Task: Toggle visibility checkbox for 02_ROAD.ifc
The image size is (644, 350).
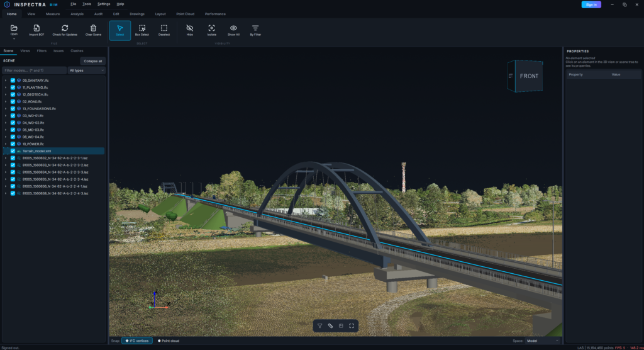Action: pos(13,101)
